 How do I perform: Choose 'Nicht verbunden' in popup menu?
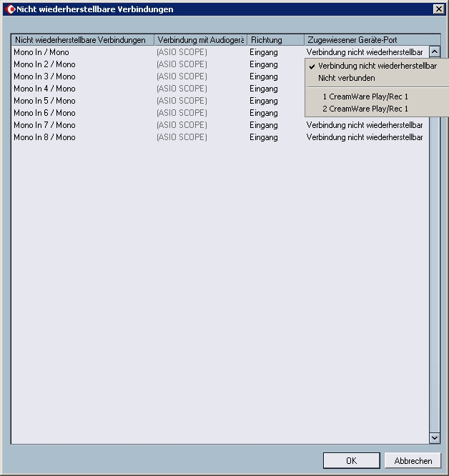pyautogui.click(x=346, y=78)
